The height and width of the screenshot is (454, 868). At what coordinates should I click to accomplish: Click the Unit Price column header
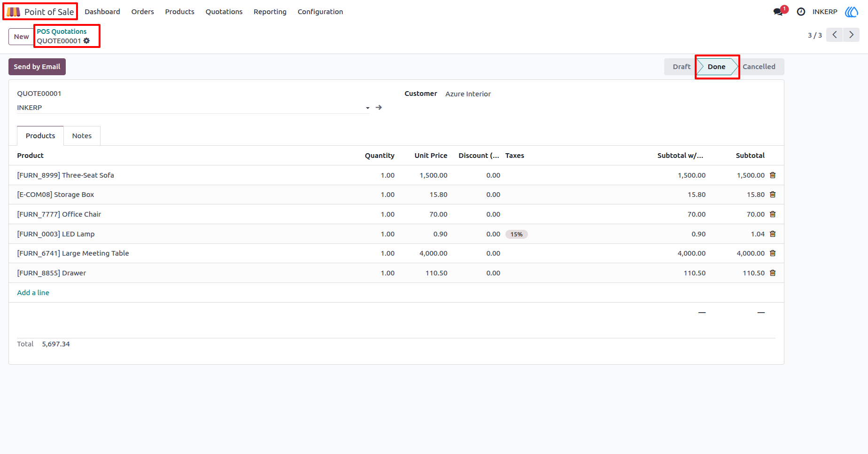[431, 156]
